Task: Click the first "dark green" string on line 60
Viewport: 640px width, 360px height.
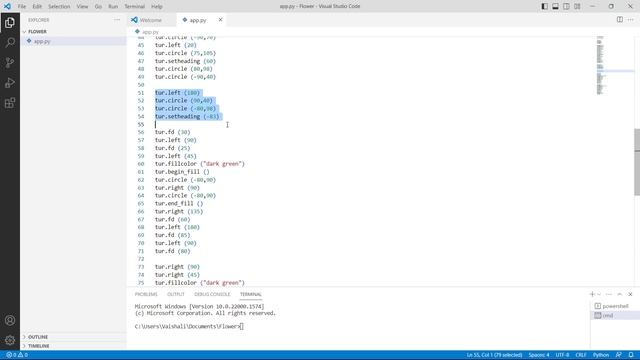Action: tap(222, 164)
